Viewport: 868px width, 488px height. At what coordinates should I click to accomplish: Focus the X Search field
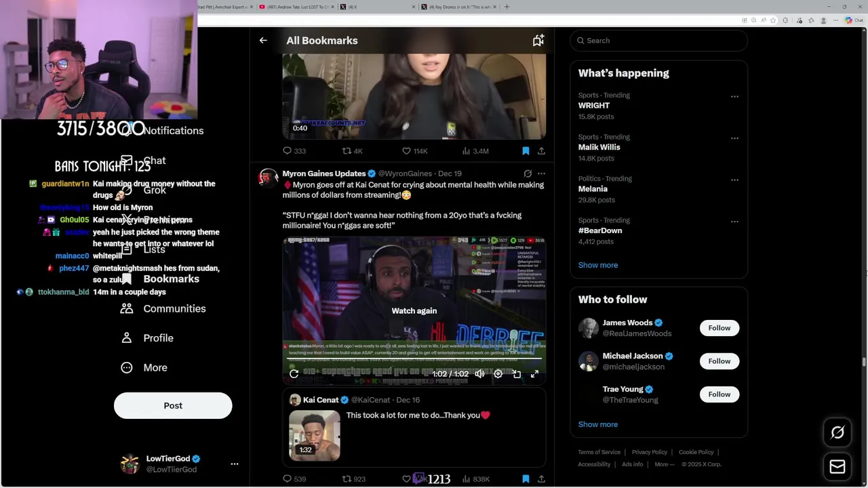(x=658, y=41)
